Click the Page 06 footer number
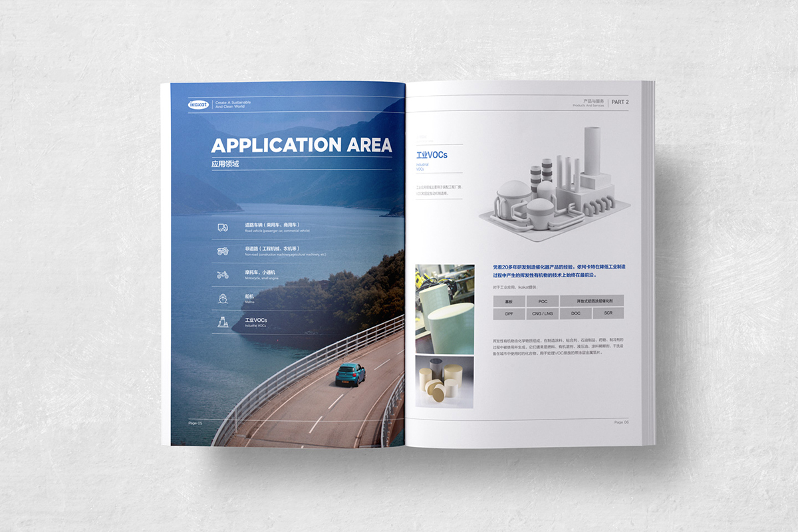 click(x=621, y=422)
